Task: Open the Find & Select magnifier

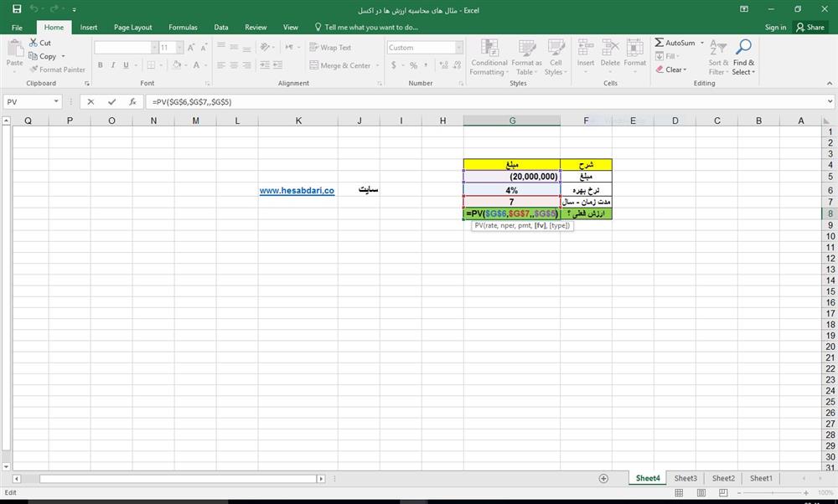Action: pos(743,49)
